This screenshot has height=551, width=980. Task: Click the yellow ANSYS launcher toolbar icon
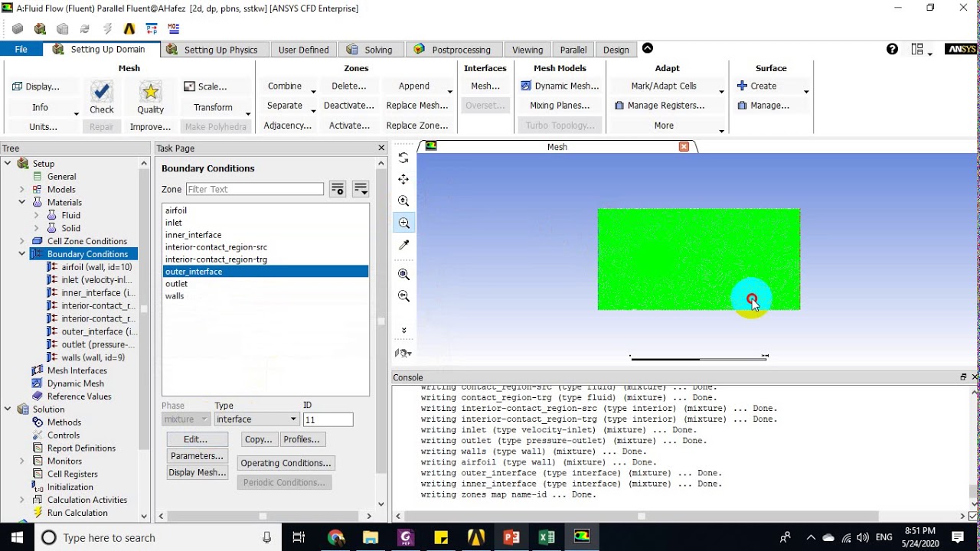pyautogui.click(x=129, y=29)
